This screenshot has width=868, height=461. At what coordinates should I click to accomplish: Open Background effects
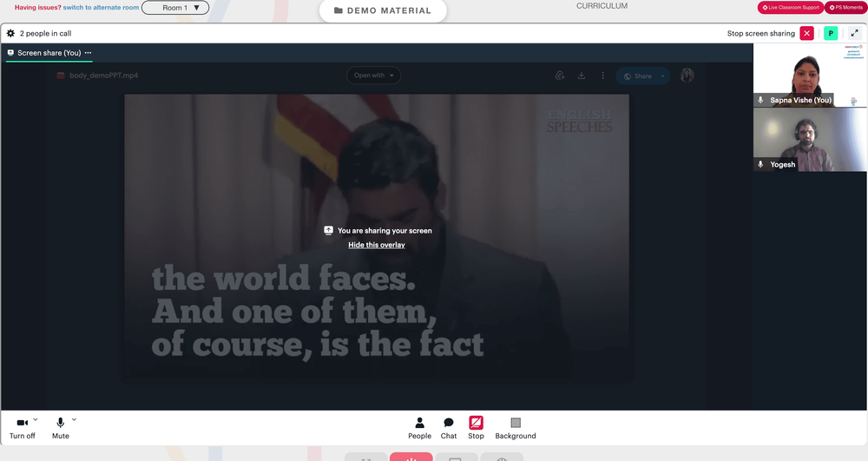(x=516, y=428)
